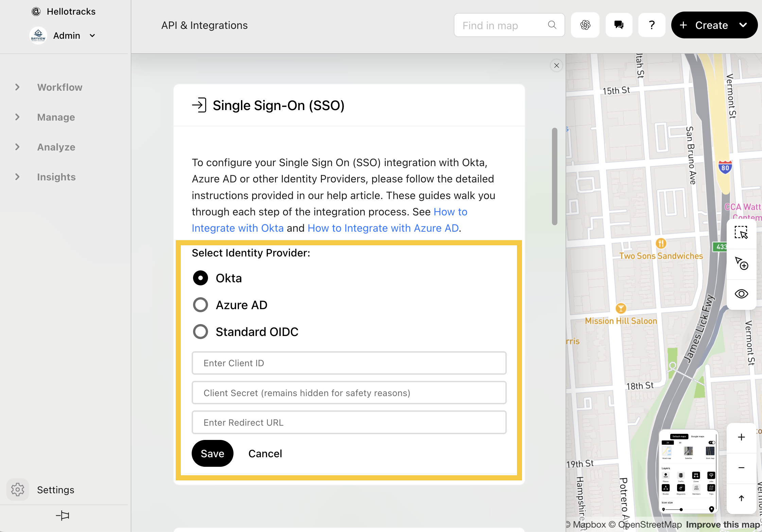
Task: Adjust the Icon size slider handle
Action: 681,510
